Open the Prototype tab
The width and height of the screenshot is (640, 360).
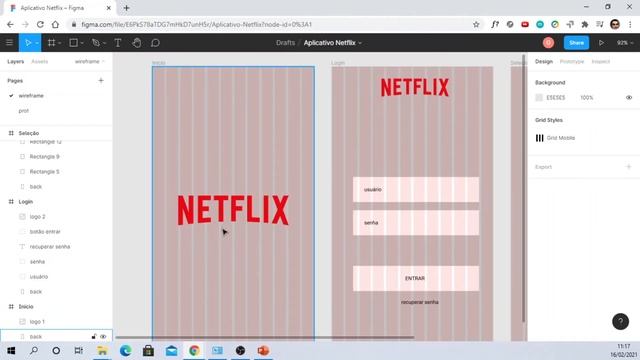point(572,61)
